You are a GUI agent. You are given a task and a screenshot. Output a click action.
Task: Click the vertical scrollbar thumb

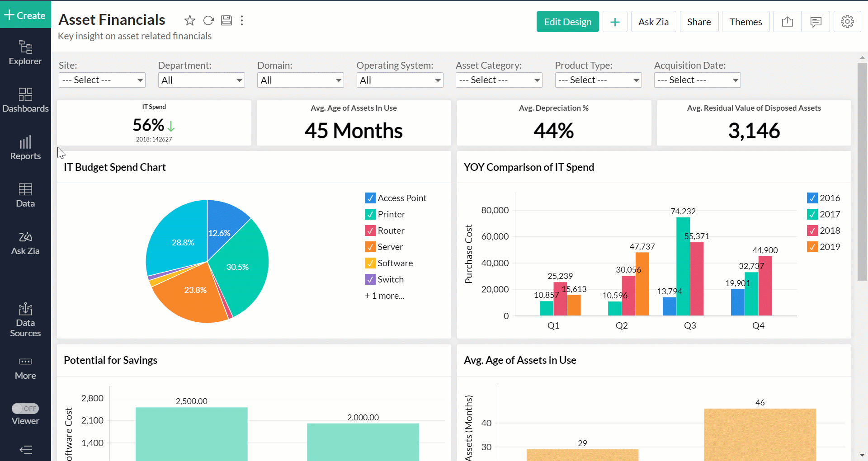click(x=862, y=172)
